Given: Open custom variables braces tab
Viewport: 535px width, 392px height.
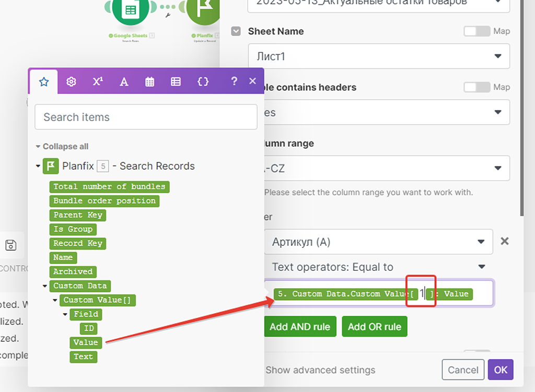Looking at the screenshot, I should pos(203,82).
